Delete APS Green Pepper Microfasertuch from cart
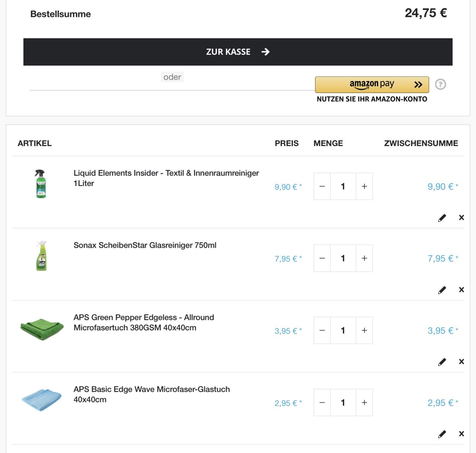 coord(461,362)
